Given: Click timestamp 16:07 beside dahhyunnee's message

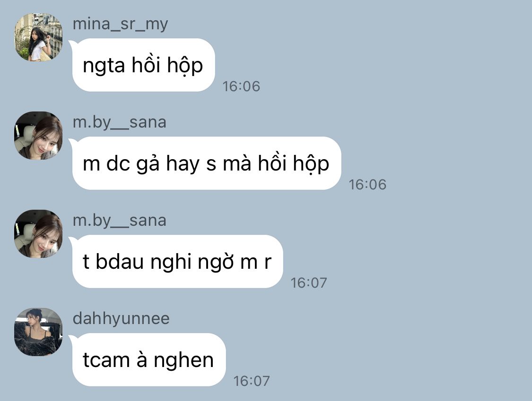Looking at the screenshot, I should (252, 381).
